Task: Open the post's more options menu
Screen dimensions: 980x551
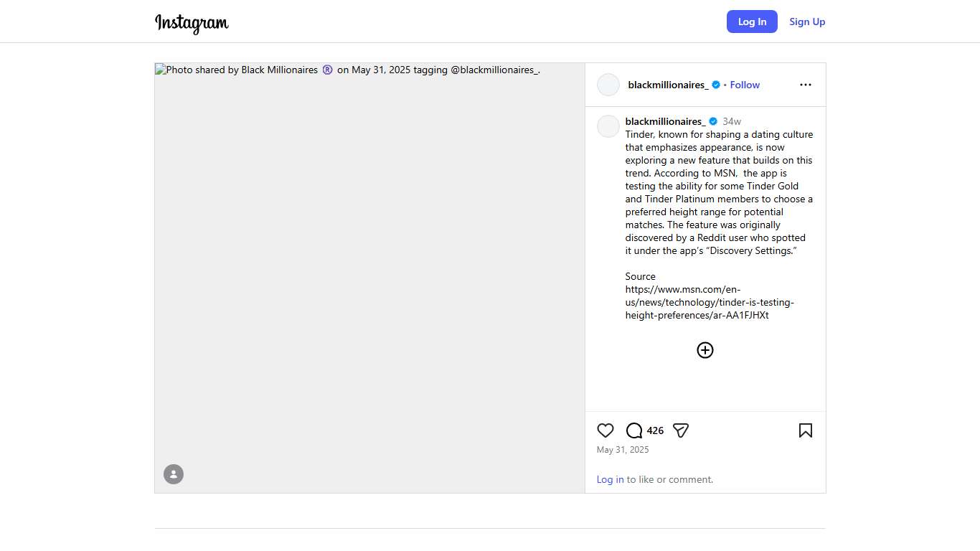Action: [805, 85]
